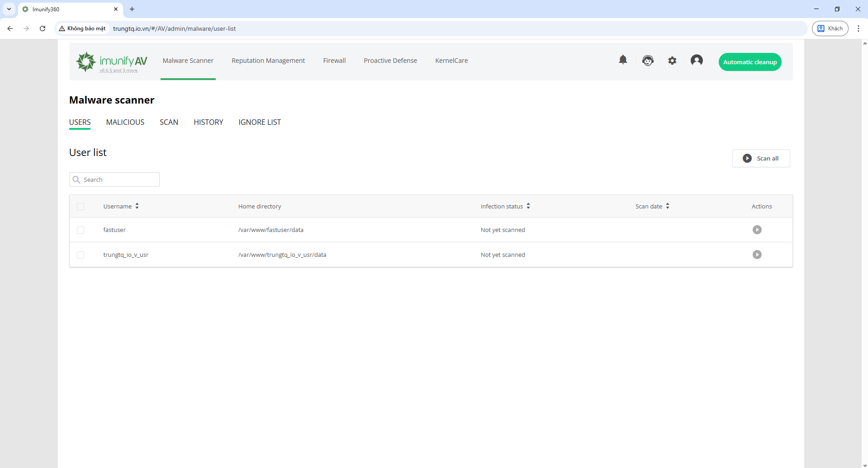Click the Scan all button
The width and height of the screenshot is (868, 468).
[761, 158]
